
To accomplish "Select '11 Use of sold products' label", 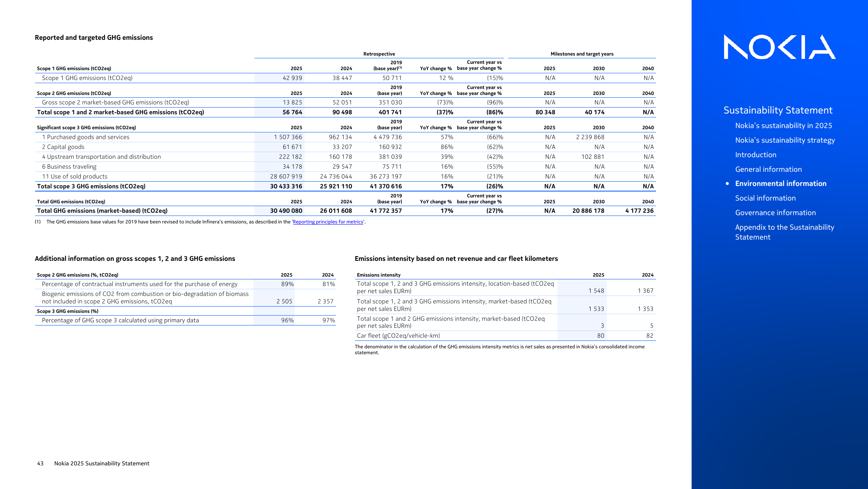I will point(74,177).
